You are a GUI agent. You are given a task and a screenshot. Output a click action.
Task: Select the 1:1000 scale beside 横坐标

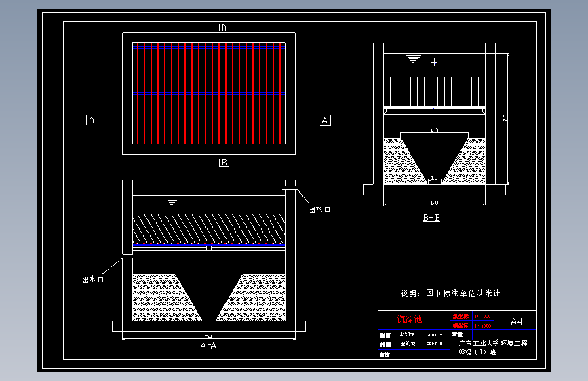coord(483,326)
